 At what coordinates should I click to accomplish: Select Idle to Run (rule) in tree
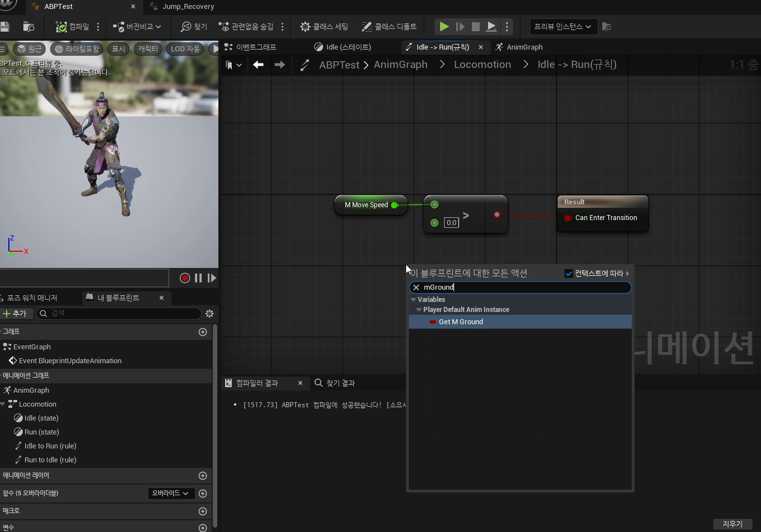tap(50, 446)
